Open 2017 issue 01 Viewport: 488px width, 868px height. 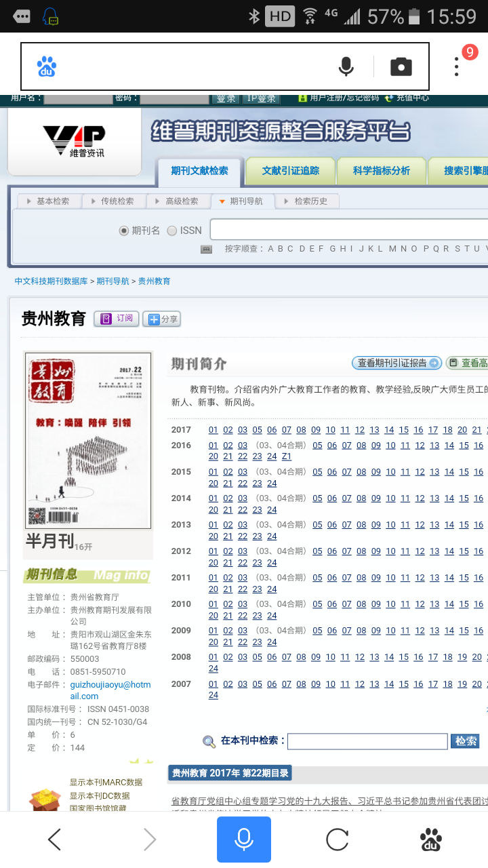(213, 430)
